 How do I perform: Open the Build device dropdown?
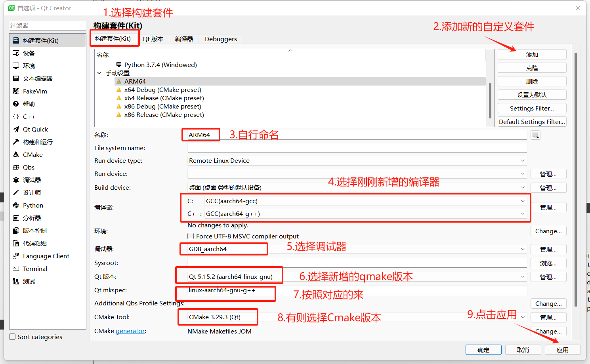coord(357,187)
